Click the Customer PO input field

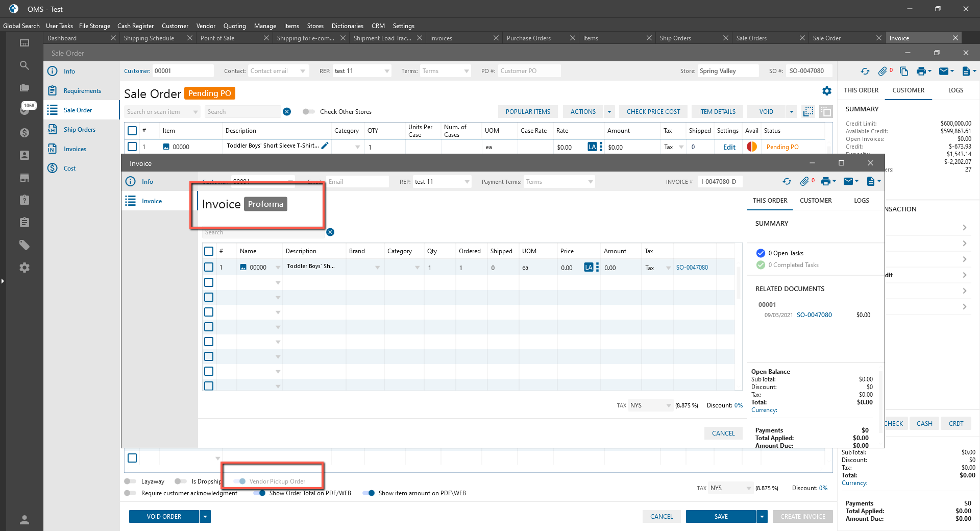point(529,71)
